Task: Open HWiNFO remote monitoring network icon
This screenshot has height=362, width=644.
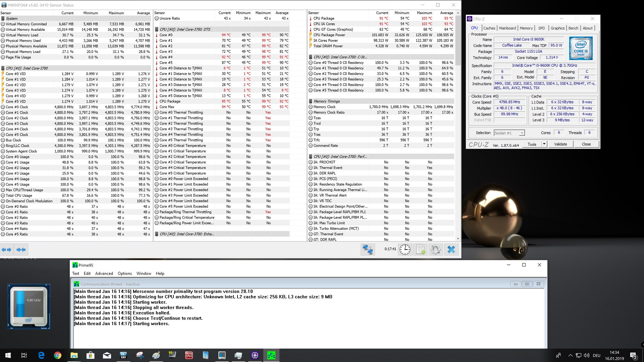Action: pyautogui.click(x=368, y=249)
